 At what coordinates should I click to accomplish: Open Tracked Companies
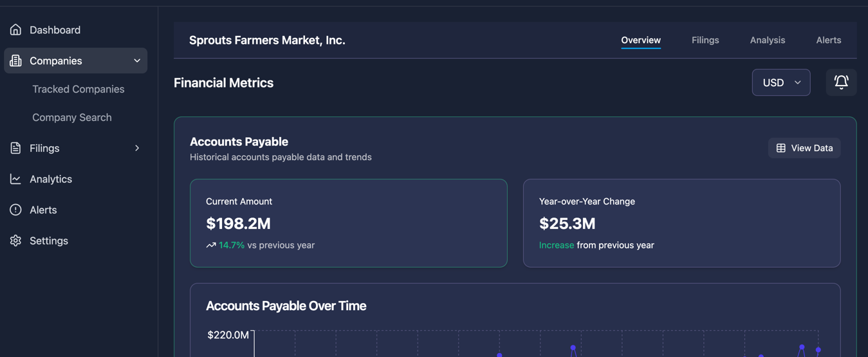(x=78, y=89)
